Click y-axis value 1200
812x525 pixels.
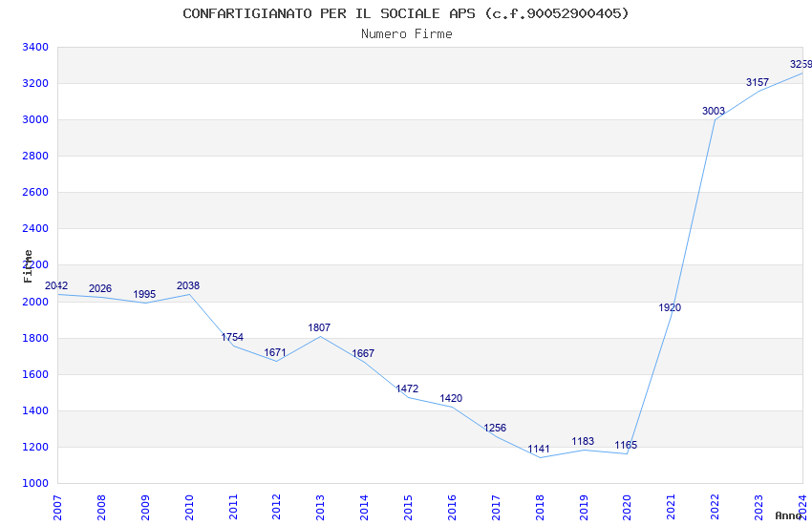click(x=35, y=447)
